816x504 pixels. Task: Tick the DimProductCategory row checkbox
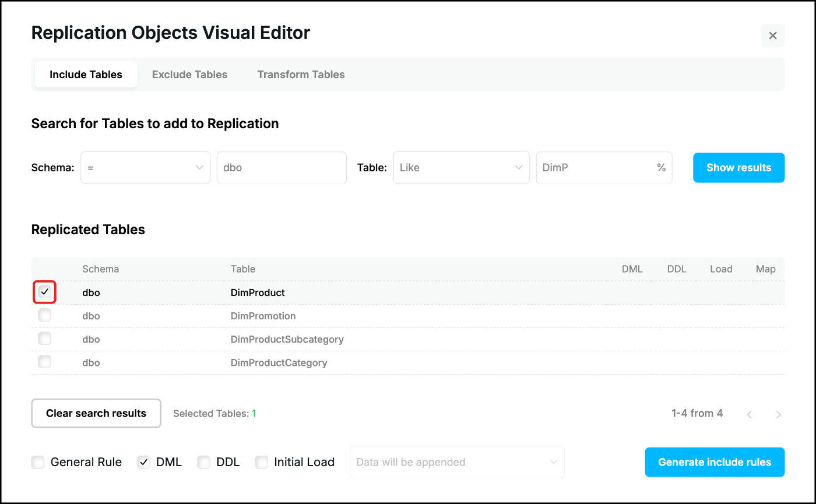(x=44, y=362)
